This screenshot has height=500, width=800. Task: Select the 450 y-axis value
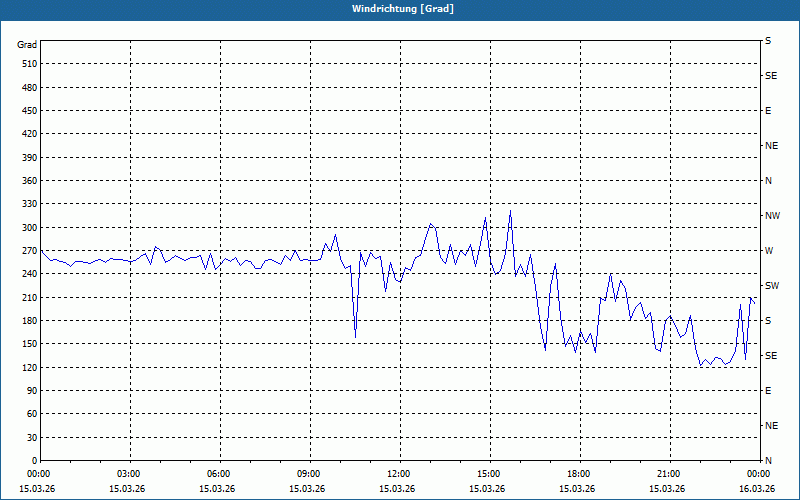[x=29, y=111]
